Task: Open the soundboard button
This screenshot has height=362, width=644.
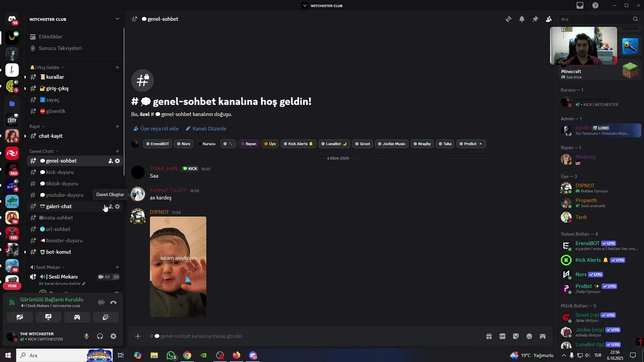Action: (x=106, y=317)
